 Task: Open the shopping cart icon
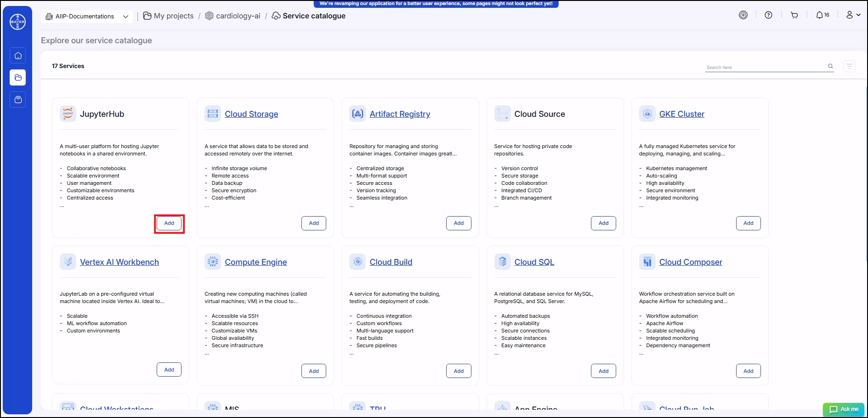pos(794,15)
